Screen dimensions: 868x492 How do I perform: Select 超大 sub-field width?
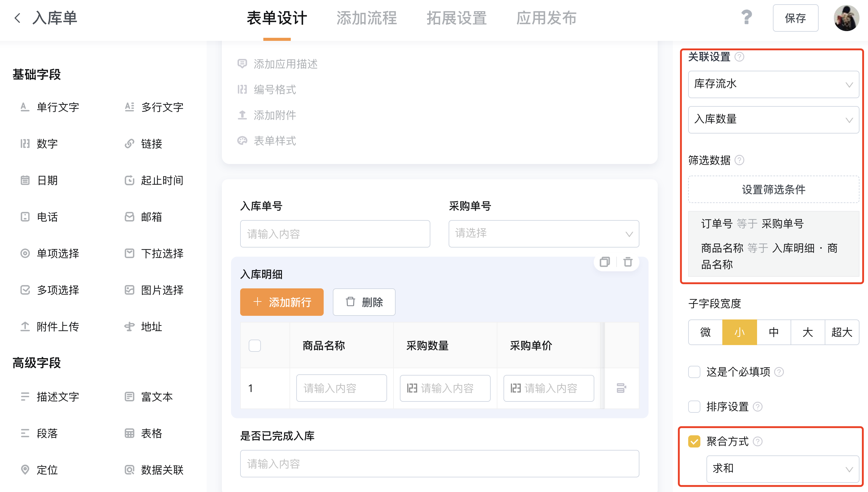pyautogui.click(x=842, y=332)
